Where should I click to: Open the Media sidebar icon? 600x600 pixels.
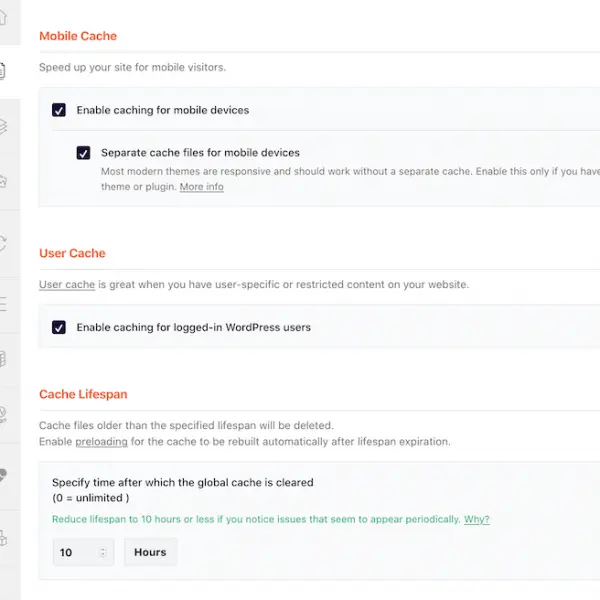(5, 181)
